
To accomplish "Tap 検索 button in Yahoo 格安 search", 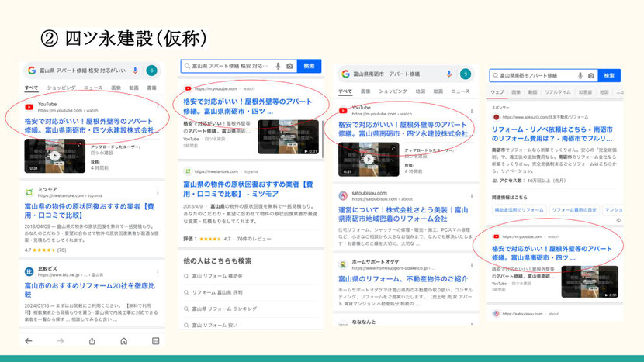I will (x=309, y=66).
